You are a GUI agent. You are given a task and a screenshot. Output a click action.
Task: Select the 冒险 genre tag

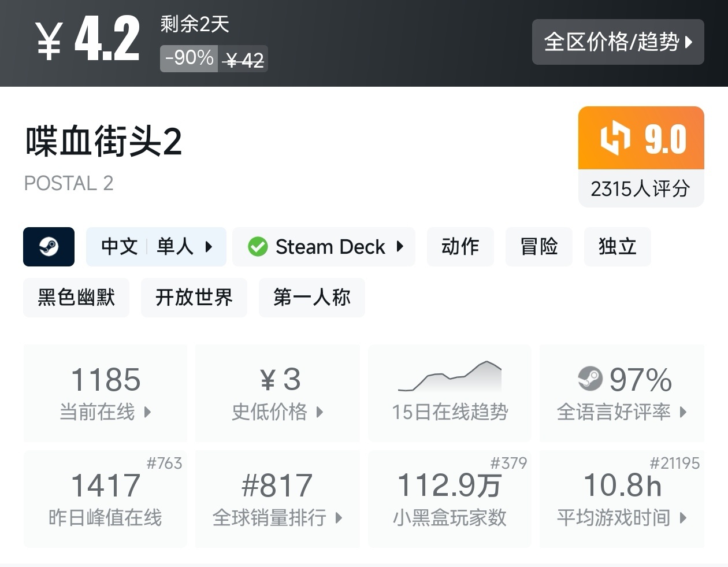[538, 247]
